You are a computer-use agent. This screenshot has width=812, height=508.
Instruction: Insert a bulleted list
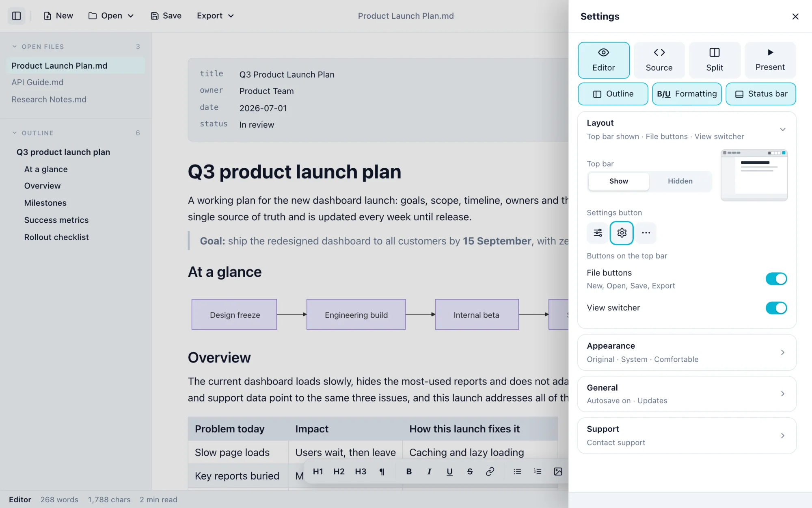(x=517, y=471)
